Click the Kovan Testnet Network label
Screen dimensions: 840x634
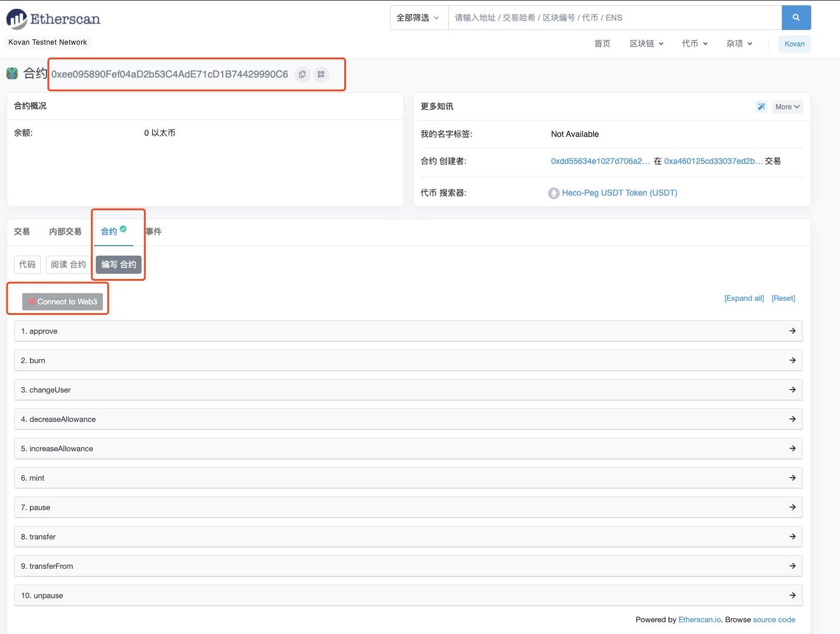48,42
